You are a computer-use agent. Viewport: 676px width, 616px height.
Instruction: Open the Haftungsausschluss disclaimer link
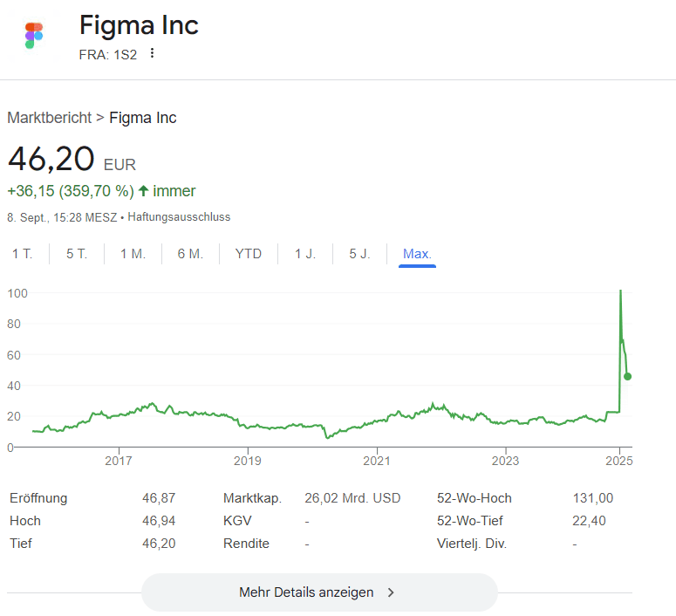click(179, 216)
